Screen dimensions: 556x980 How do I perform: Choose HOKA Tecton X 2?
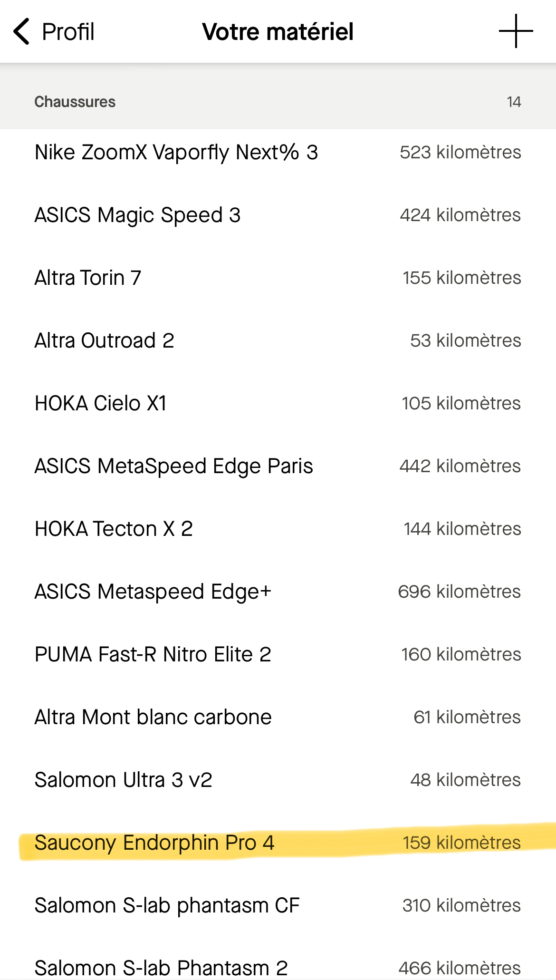(x=114, y=529)
